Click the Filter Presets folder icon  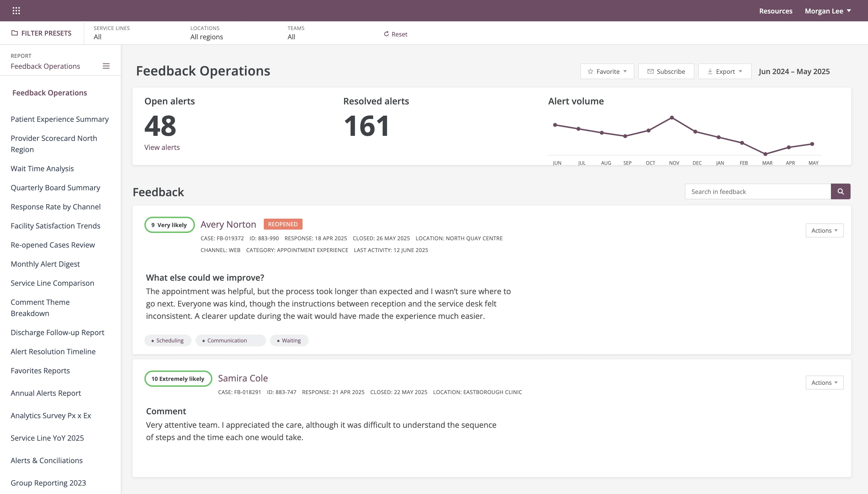[x=14, y=33]
